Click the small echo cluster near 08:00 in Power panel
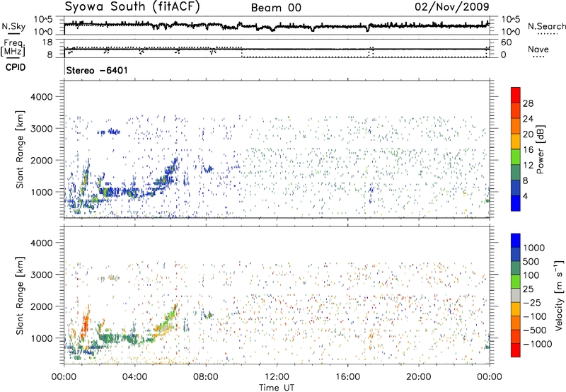Screen dimensions: 566x392 tap(208, 168)
